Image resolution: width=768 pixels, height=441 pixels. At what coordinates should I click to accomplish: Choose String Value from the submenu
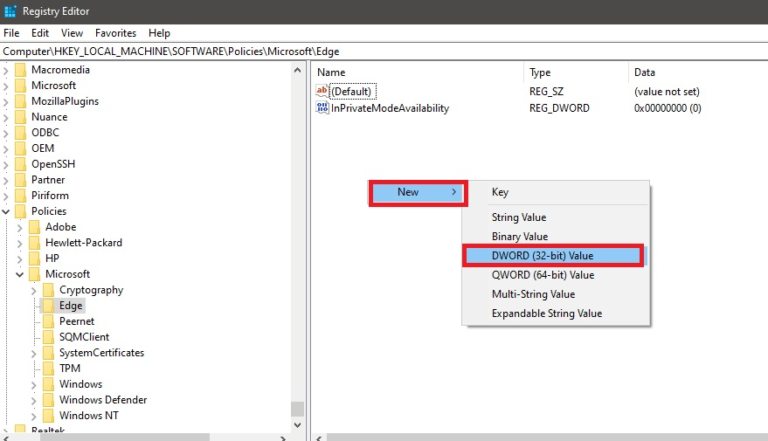555,217
